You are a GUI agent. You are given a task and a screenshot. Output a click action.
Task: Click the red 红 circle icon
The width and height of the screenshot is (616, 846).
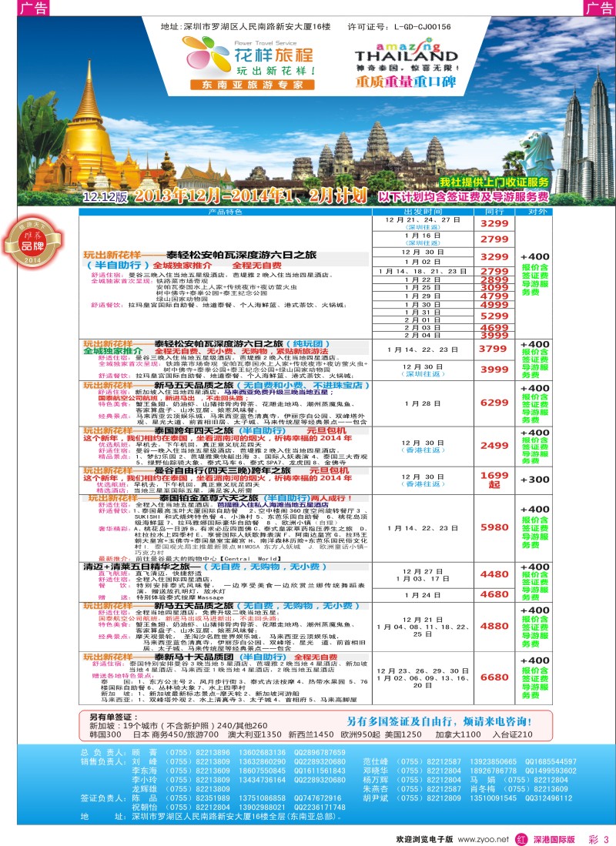[x=521, y=839]
